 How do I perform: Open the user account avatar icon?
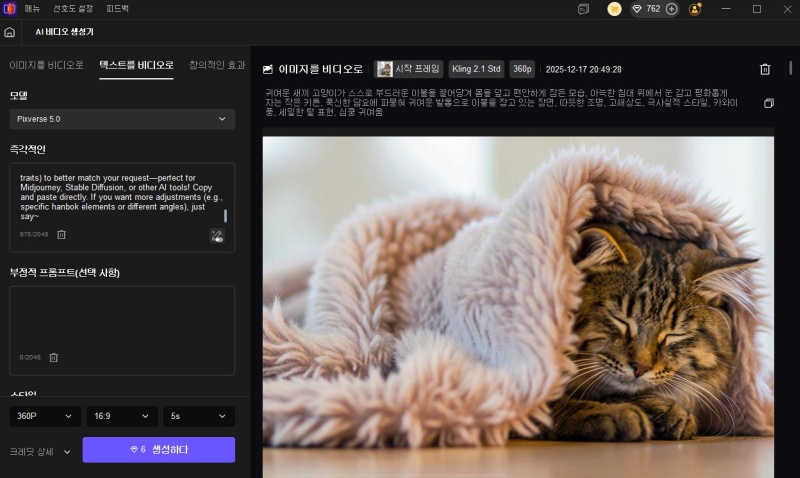tap(695, 9)
